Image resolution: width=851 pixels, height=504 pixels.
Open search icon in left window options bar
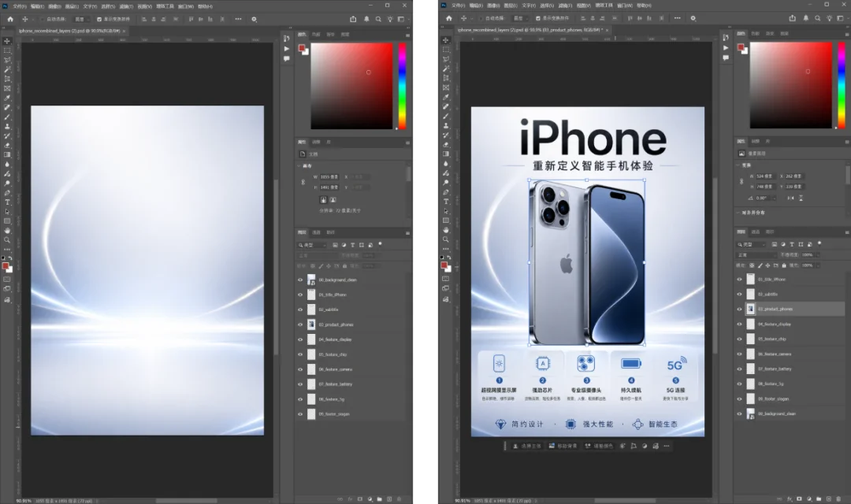[378, 19]
